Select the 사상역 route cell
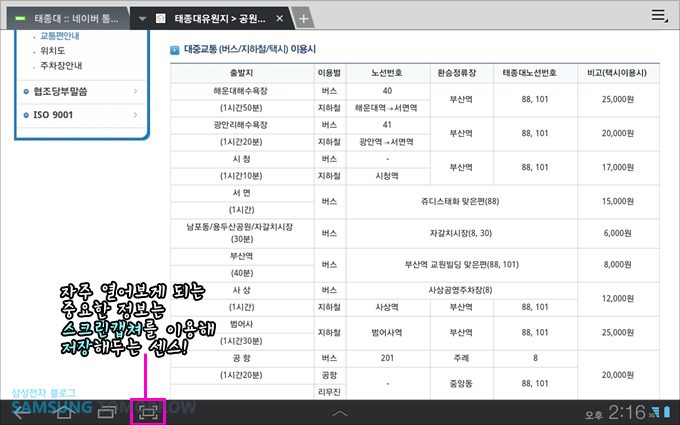The height and width of the screenshot is (425, 680). pos(387,307)
